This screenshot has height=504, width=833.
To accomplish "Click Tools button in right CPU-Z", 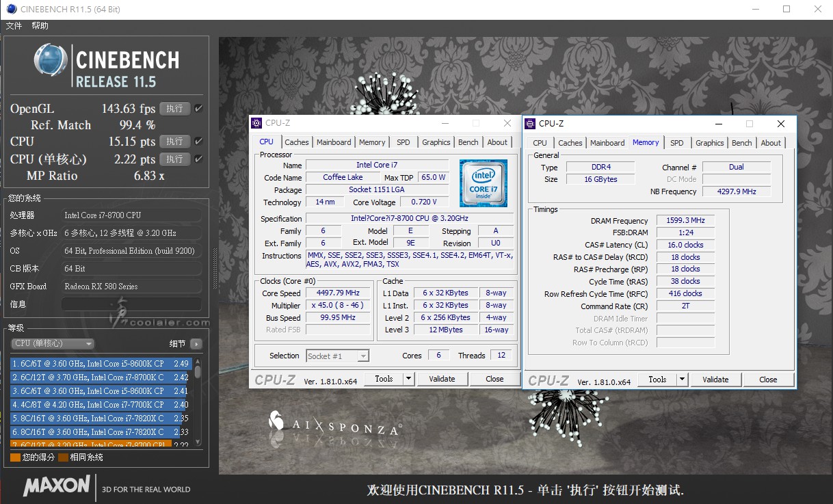I will point(657,380).
